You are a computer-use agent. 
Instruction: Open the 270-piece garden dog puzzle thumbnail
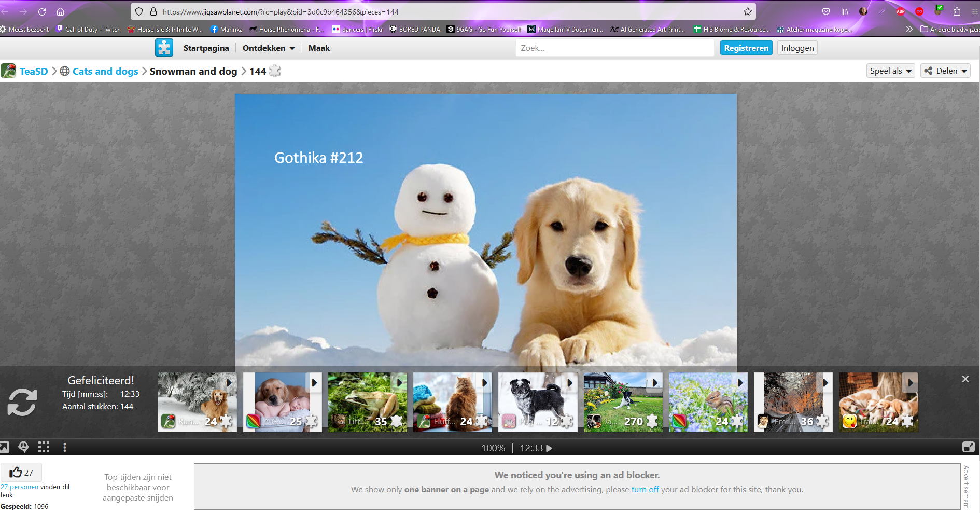pyautogui.click(x=623, y=402)
